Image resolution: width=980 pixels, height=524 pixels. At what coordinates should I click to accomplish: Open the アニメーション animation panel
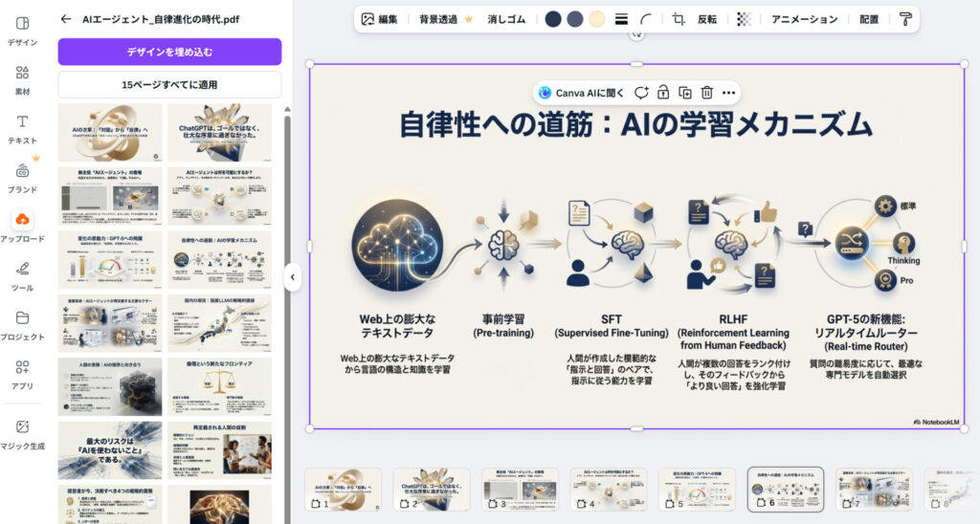pyautogui.click(x=804, y=19)
